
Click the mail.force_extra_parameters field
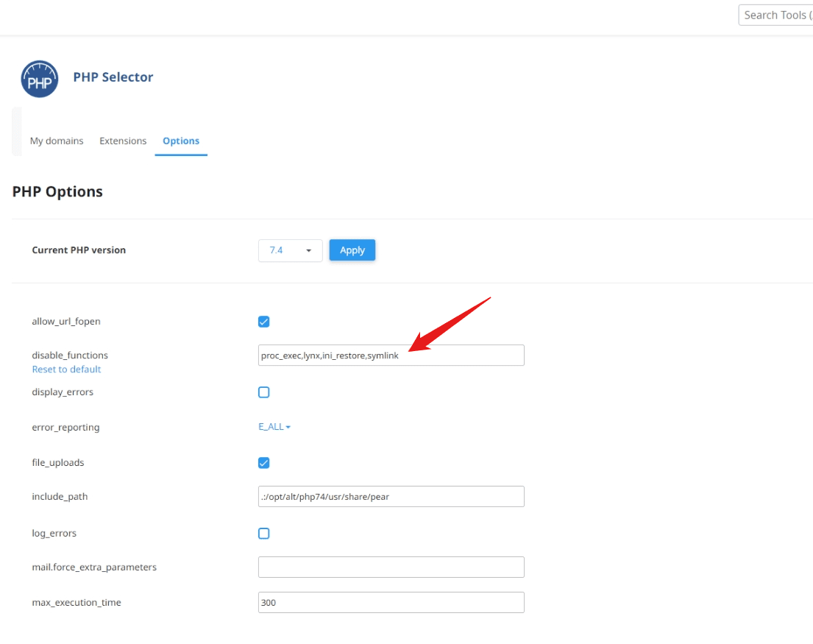391,567
